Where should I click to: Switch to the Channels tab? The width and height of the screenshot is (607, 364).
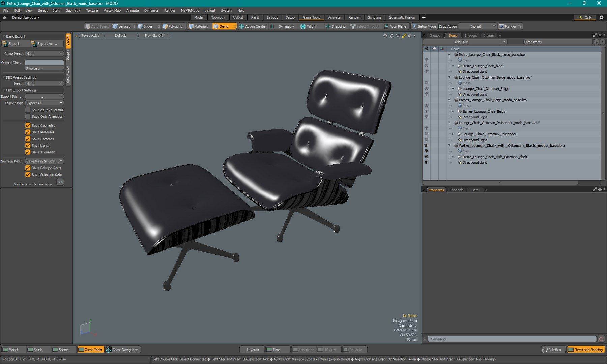click(456, 190)
